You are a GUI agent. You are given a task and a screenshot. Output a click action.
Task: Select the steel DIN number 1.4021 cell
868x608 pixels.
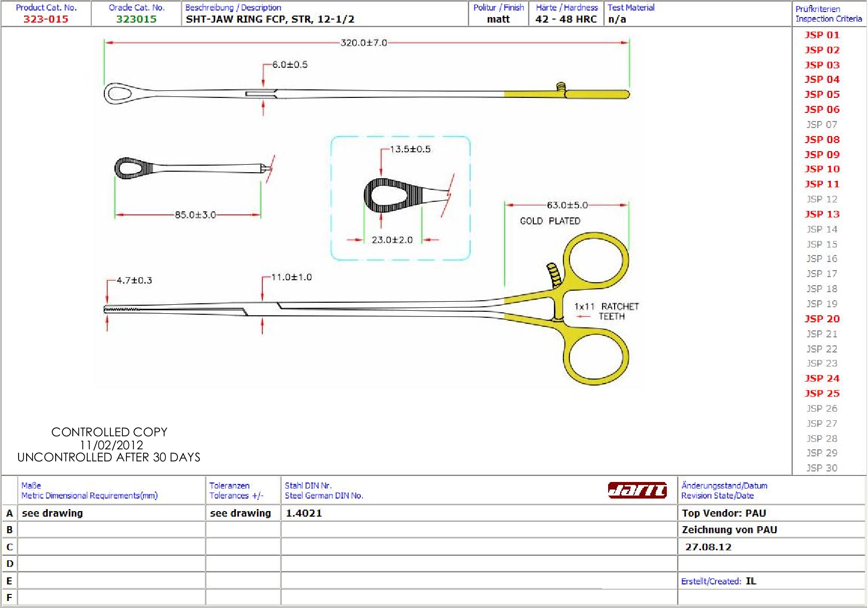304,513
